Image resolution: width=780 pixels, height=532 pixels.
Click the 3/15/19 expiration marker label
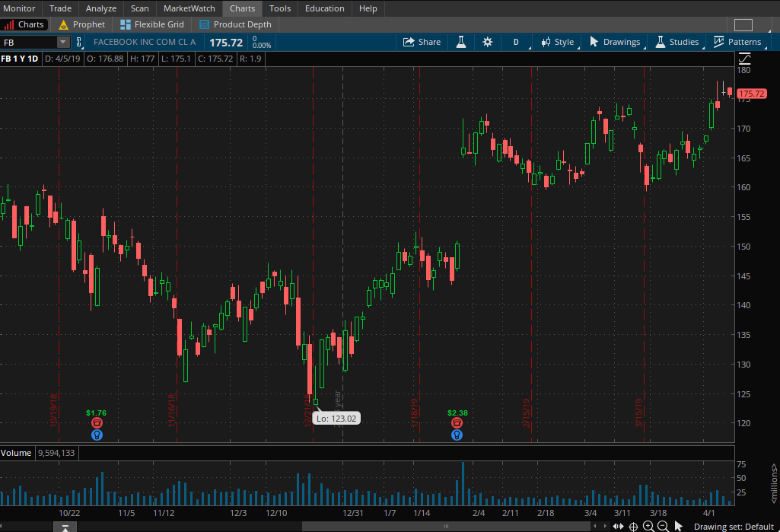[638, 413]
